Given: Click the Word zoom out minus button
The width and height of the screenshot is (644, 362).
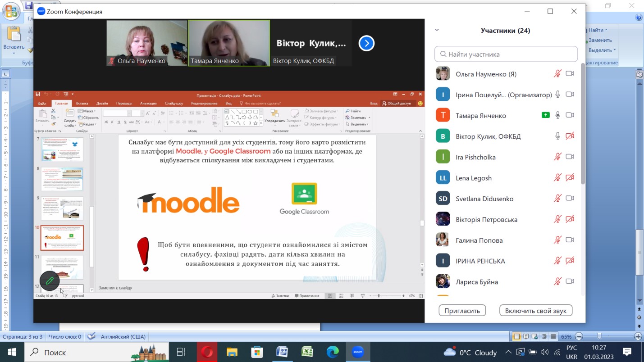Looking at the screenshot, I should coord(579,336).
